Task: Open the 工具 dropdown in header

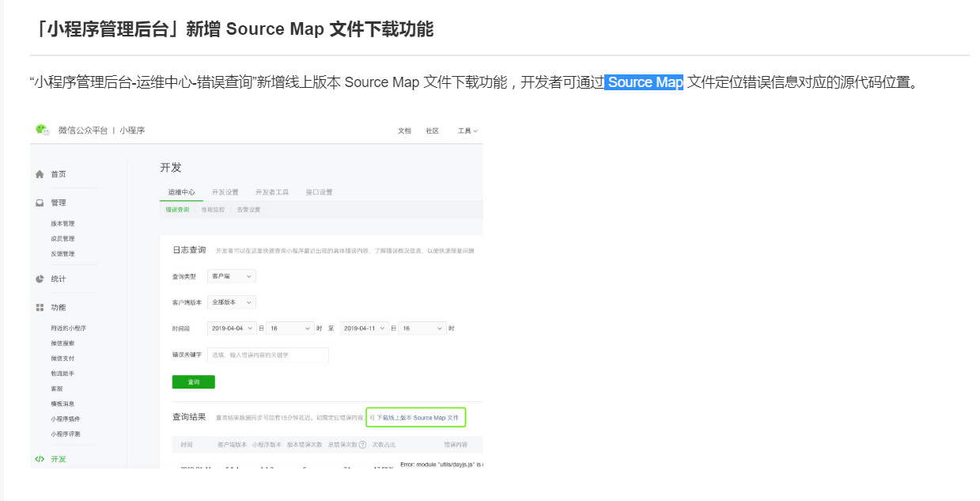Action: click(467, 131)
